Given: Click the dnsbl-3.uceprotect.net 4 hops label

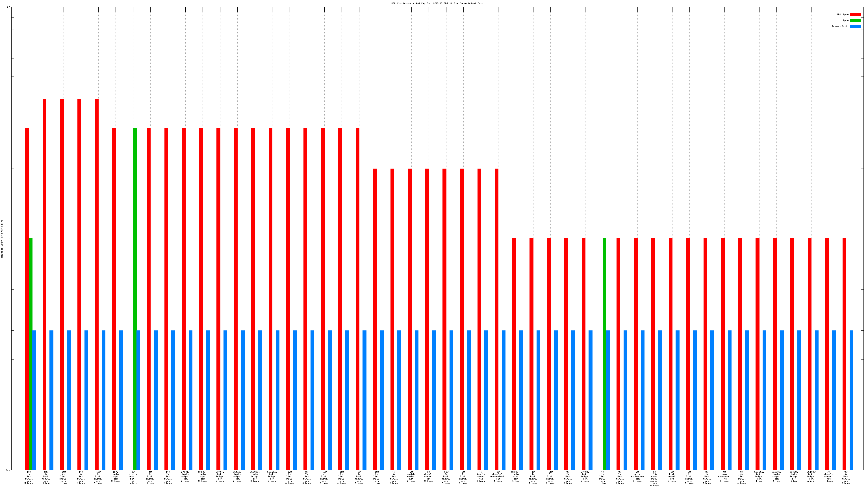Looking at the screenshot, I should point(498,476).
